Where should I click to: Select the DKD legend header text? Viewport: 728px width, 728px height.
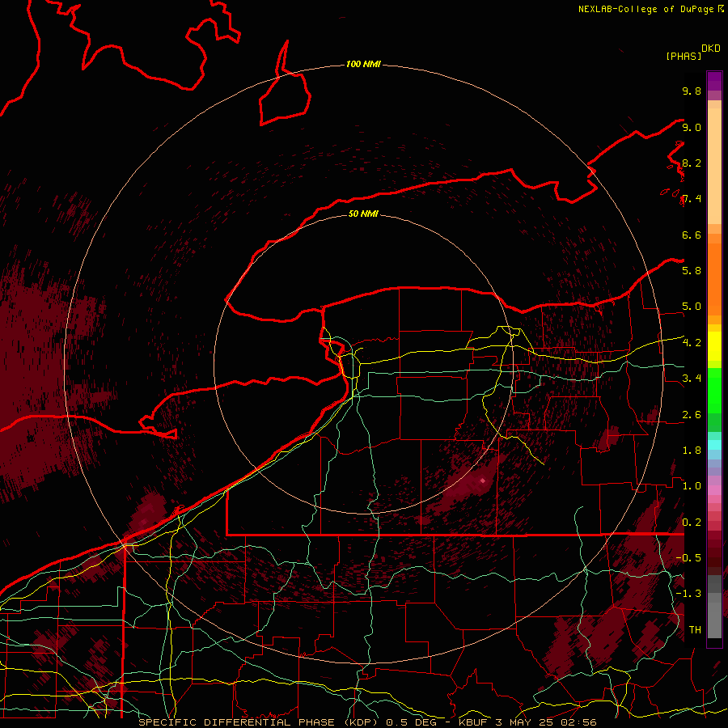click(x=710, y=49)
